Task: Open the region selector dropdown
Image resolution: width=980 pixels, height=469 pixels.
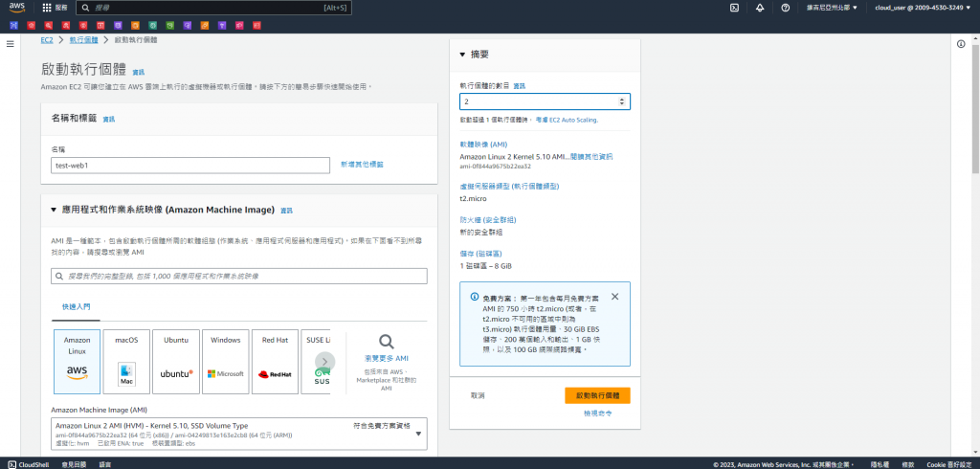Action: (832, 8)
